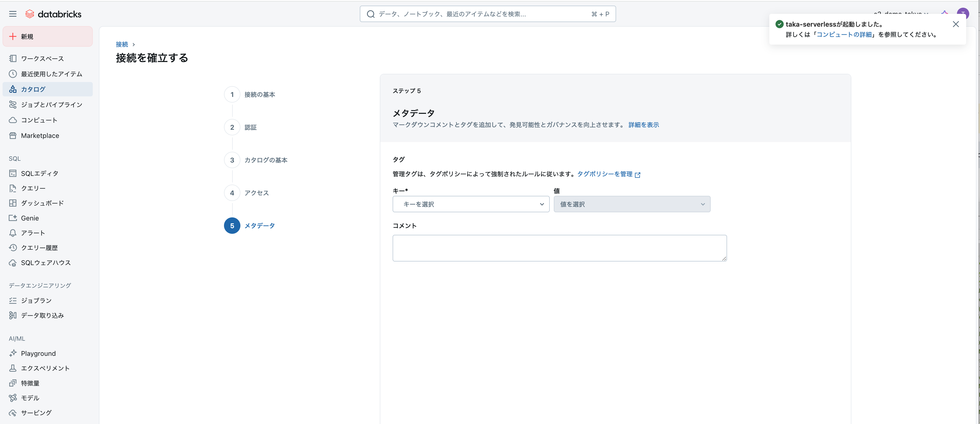Select Genie in the sidebar
Image resolution: width=980 pixels, height=424 pixels.
[x=29, y=218]
